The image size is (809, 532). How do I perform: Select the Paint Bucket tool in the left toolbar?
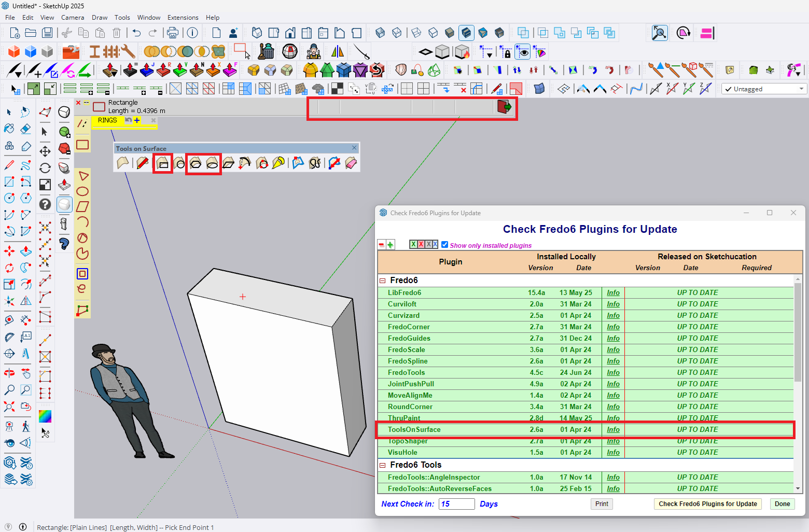9,128
